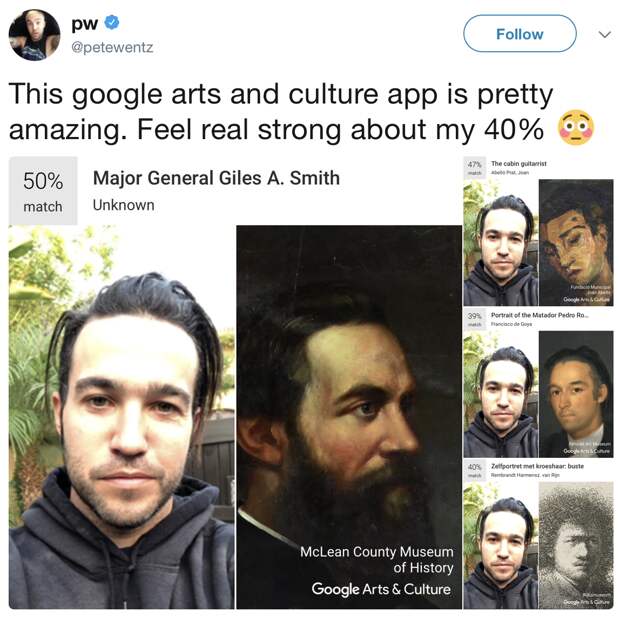620x618 pixels.
Task: Open the selfie beside the Goya portrait
Action: tap(501, 394)
